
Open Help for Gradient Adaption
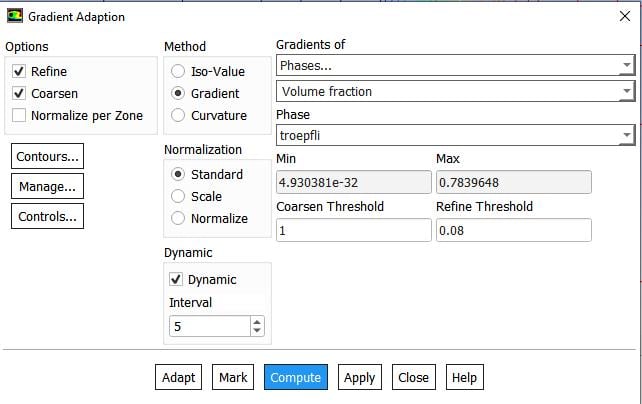coord(464,377)
